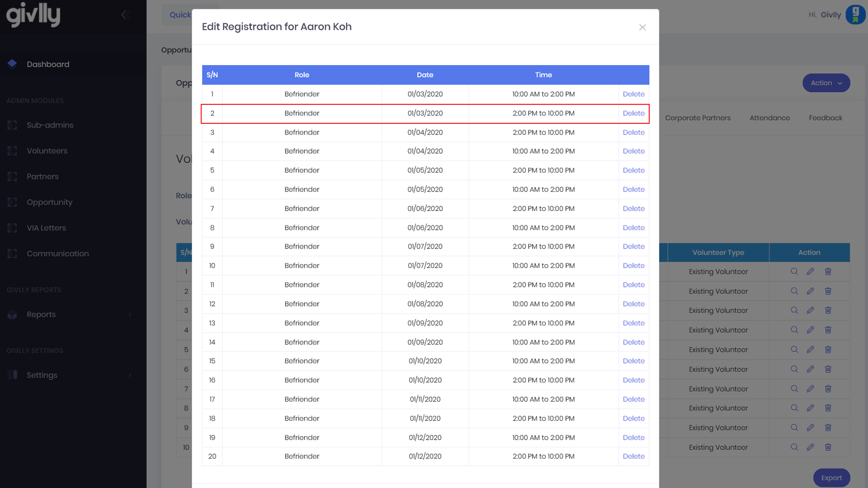Click pencil icon in fifth volunteer row

pyautogui.click(x=810, y=350)
